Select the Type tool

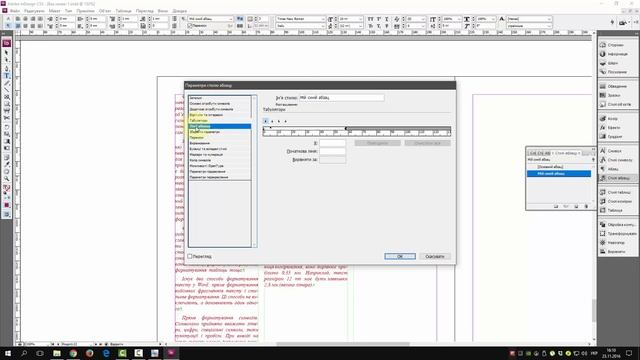pos(7,76)
